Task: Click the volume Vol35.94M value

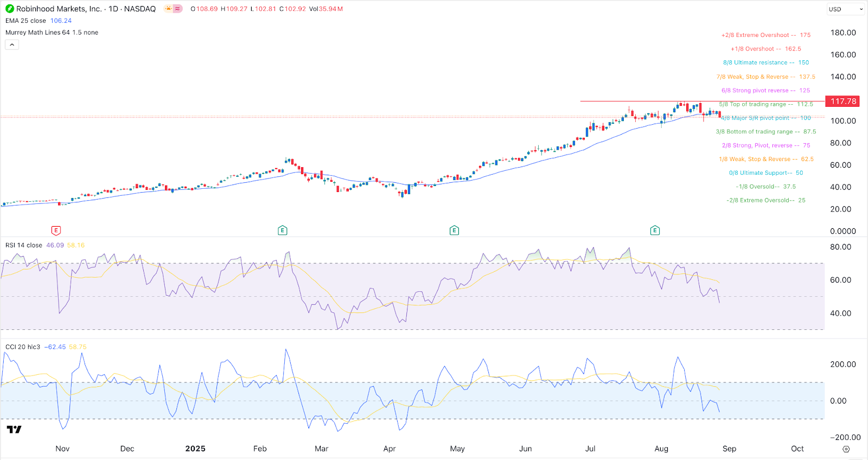Action: click(x=326, y=9)
